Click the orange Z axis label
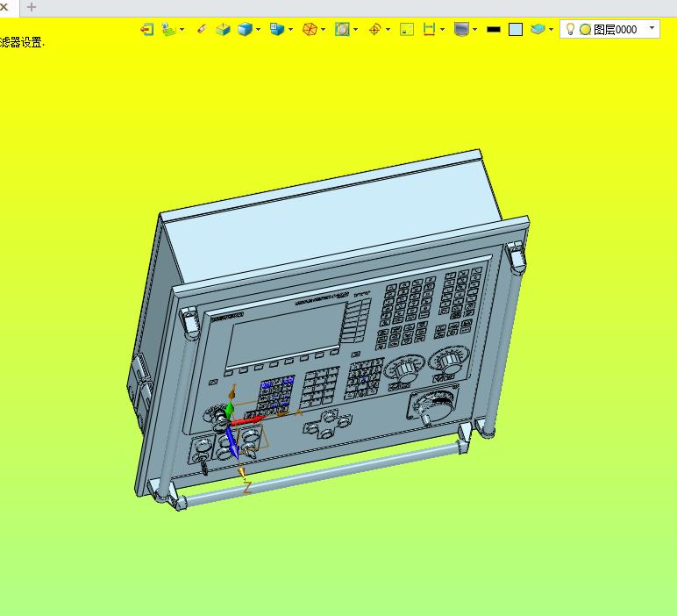677x616 pixels. [247, 488]
